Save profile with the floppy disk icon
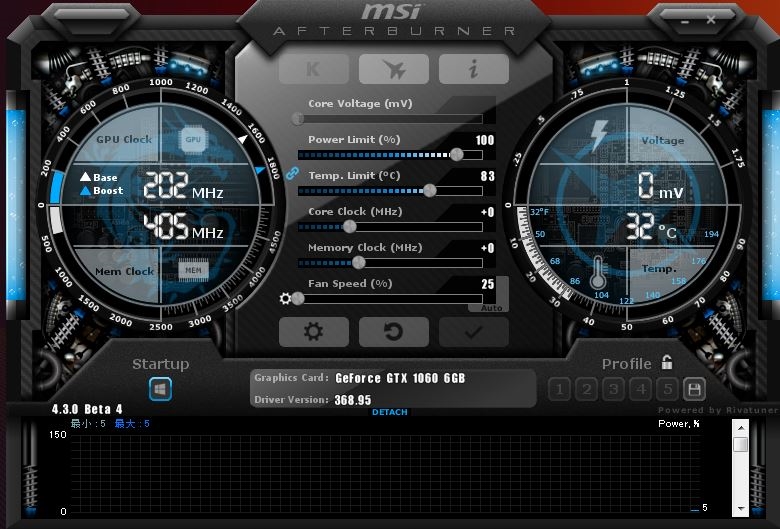Screen dimensions: 780x529 pyautogui.click(x=694, y=389)
